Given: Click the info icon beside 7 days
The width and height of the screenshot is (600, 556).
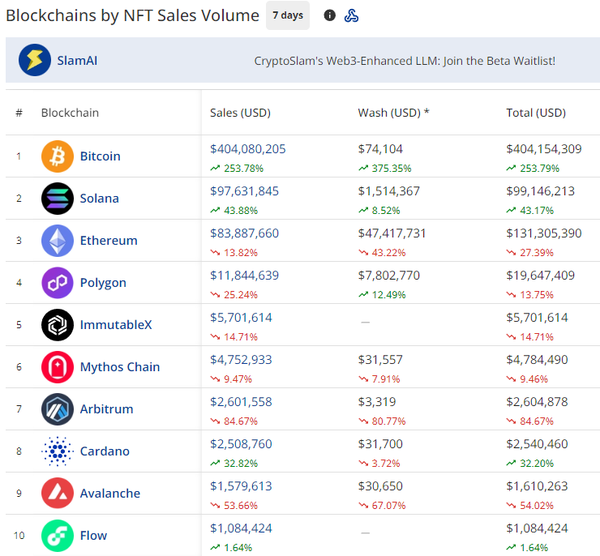Looking at the screenshot, I should coord(330,15).
